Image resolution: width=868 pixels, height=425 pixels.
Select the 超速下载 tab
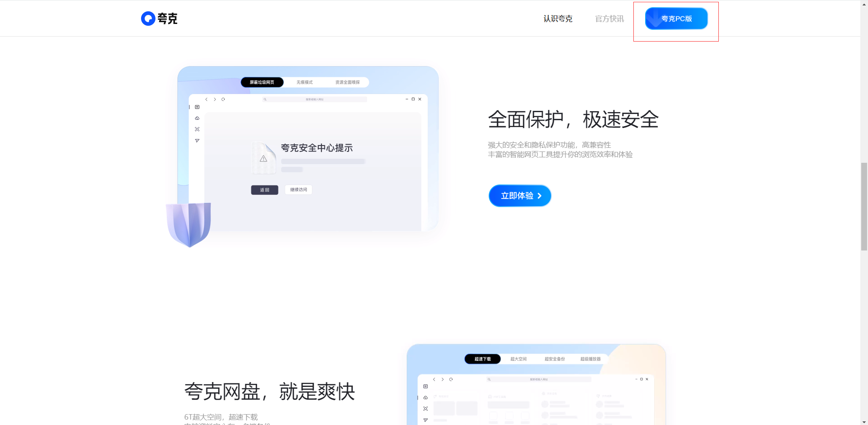click(482, 359)
